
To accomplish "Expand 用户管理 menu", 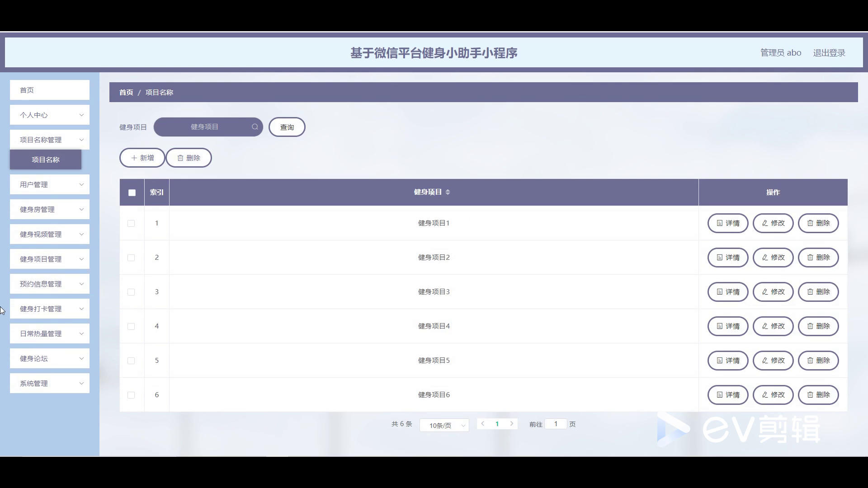I will click(50, 185).
